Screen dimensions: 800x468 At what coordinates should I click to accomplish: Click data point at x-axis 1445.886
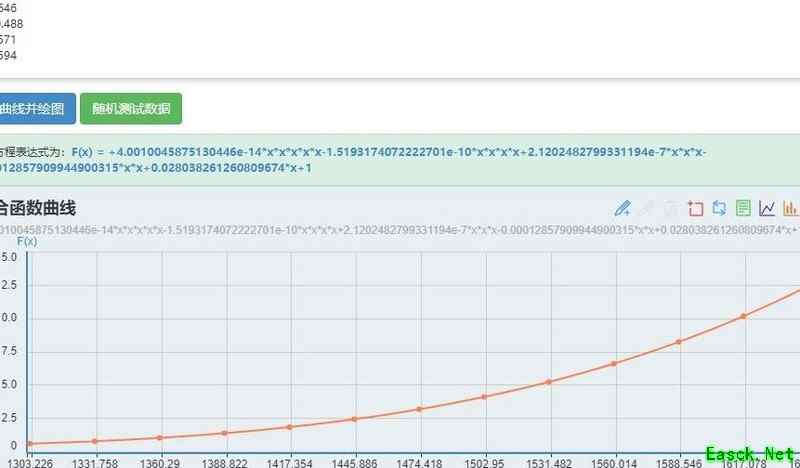click(x=354, y=419)
